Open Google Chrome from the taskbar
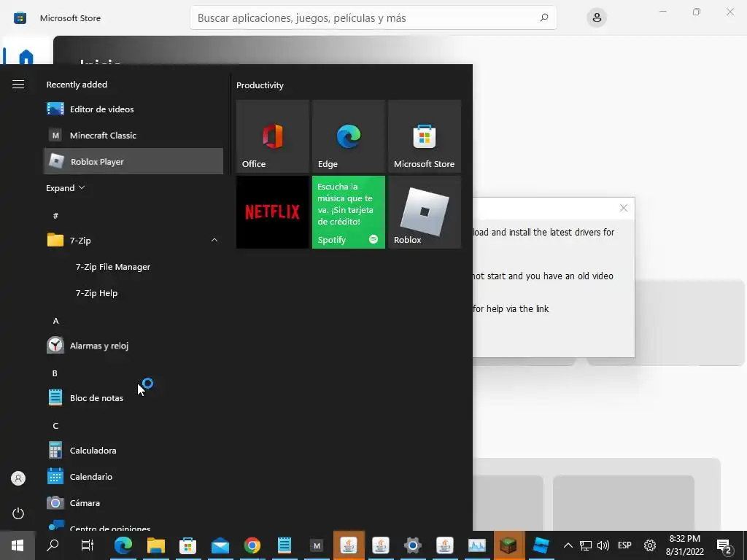 point(252,545)
